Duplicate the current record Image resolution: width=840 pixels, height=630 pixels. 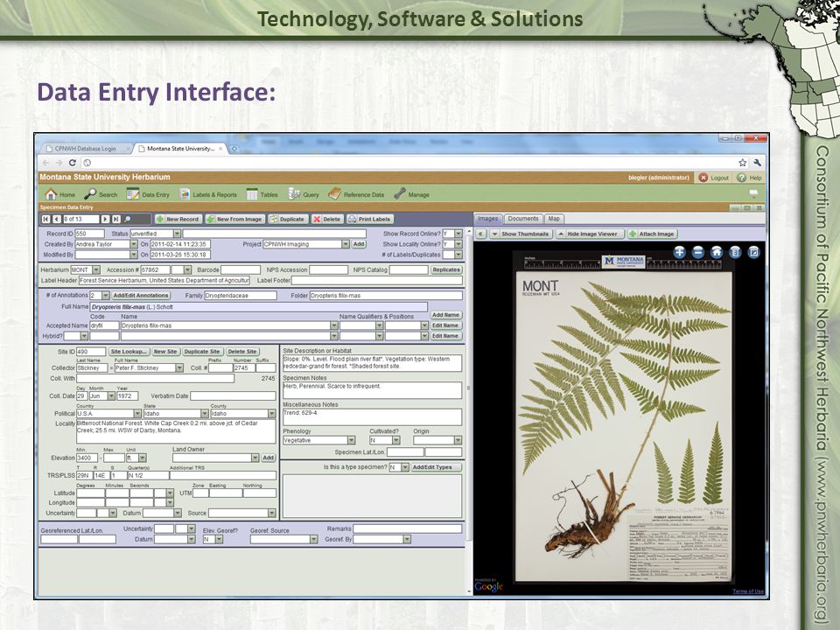click(287, 219)
